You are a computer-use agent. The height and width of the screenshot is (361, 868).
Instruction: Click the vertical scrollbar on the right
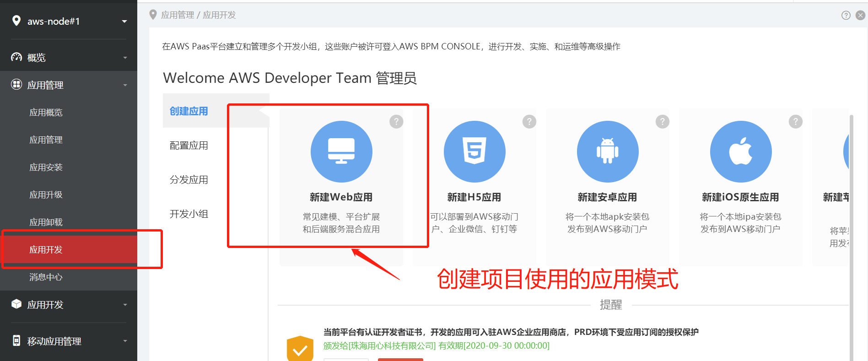coord(852,238)
